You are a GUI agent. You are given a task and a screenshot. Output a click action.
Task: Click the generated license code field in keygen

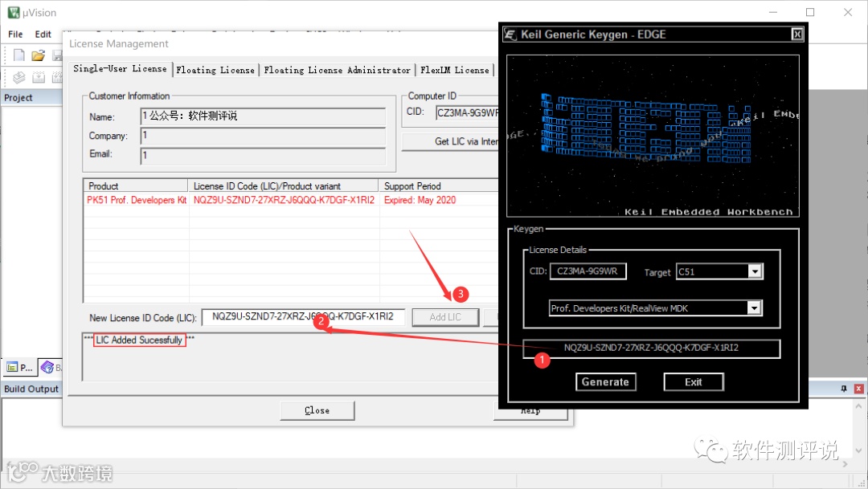[x=652, y=348]
